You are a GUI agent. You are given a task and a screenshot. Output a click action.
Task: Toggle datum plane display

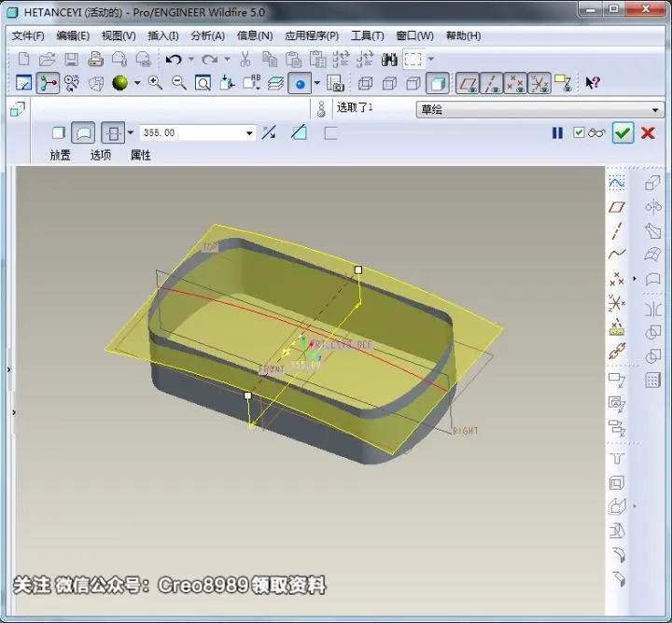click(468, 83)
